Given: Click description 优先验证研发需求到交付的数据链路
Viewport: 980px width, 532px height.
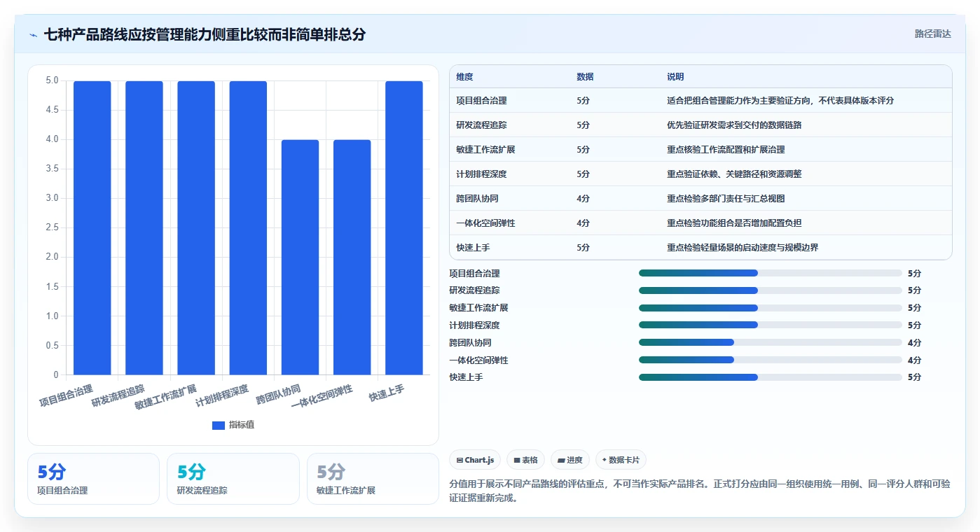Looking at the screenshot, I should click(734, 125).
